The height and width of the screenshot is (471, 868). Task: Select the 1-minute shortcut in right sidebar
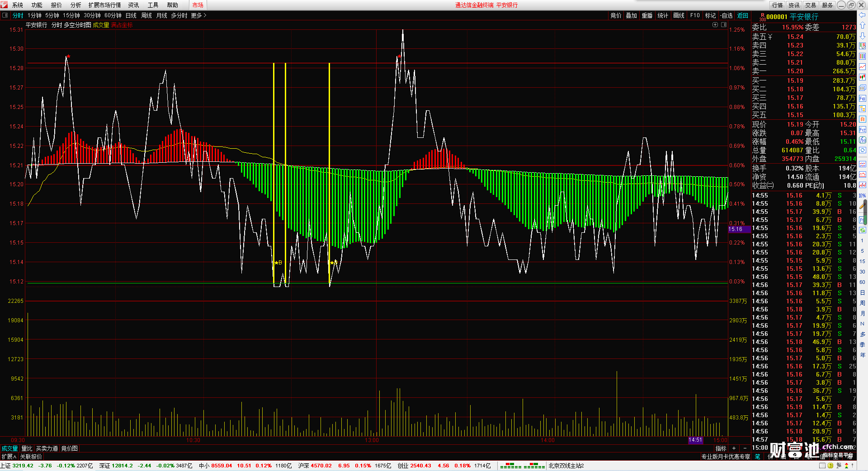pyautogui.click(x=862, y=240)
